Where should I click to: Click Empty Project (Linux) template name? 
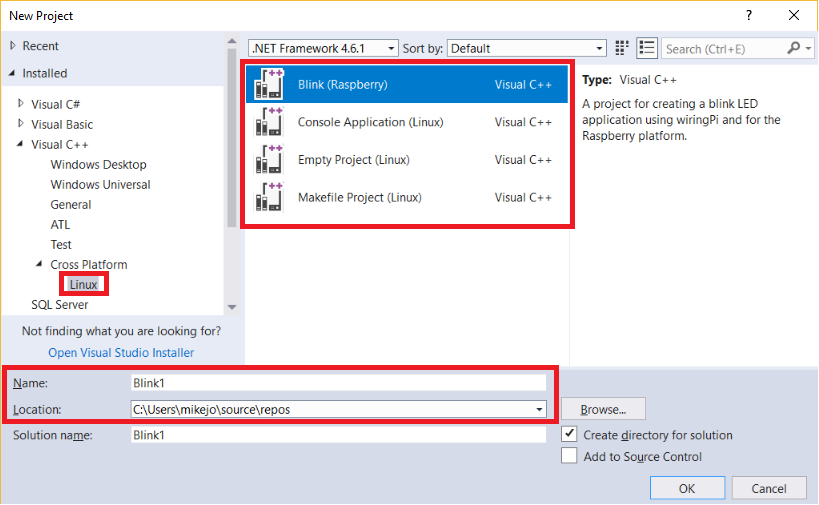pyautogui.click(x=354, y=159)
